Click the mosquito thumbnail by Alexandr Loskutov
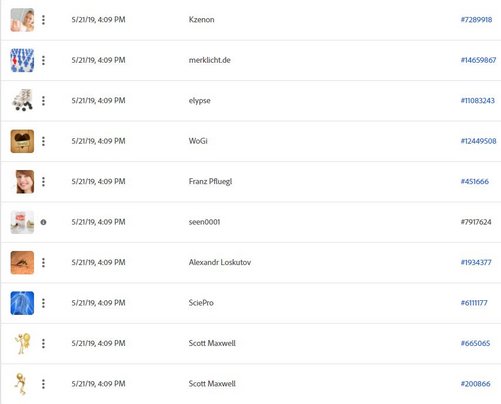The width and height of the screenshot is (501, 404). (x=22, y=263)
